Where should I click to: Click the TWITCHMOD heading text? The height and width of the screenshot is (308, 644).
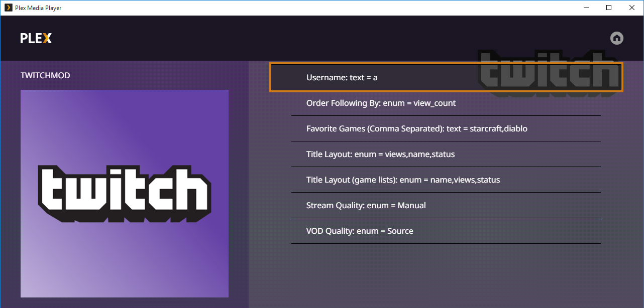45,75
